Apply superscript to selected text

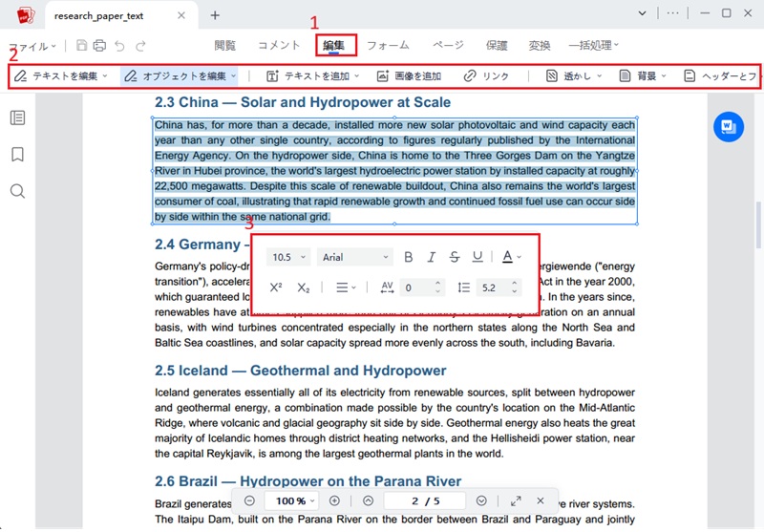coord(276,287)
